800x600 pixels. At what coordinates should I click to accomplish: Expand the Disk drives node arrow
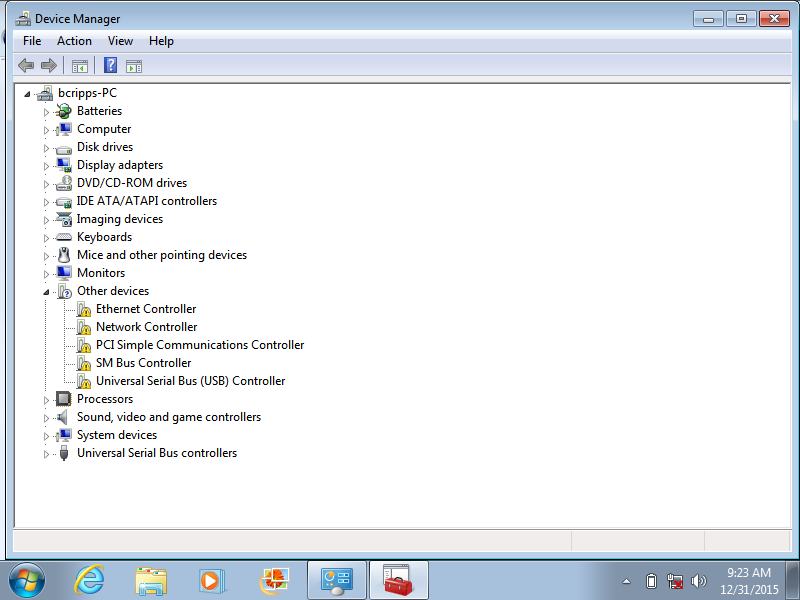46,148
